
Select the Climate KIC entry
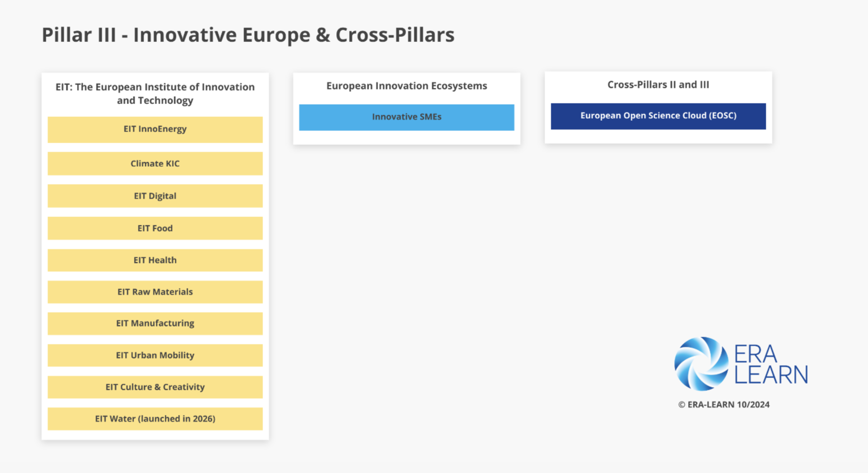click(155, 164)
